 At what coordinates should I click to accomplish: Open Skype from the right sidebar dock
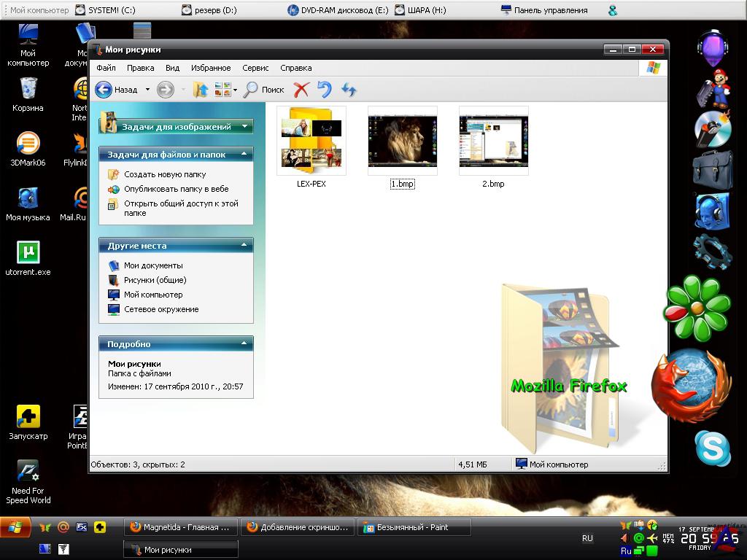click(x=712, y=448)
